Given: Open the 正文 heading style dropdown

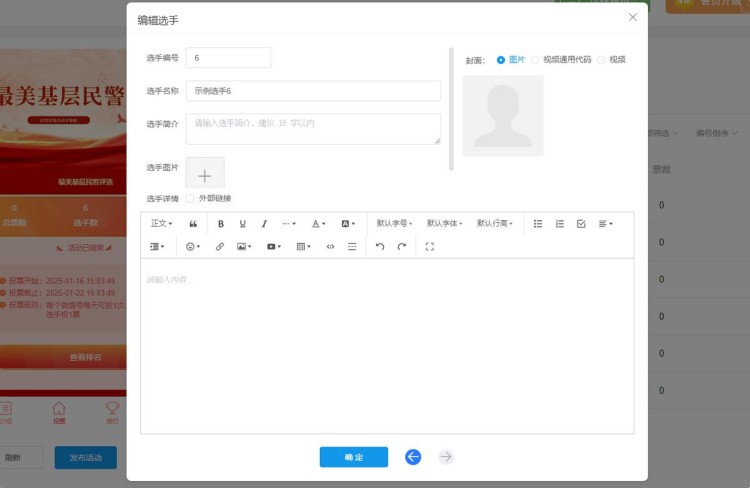Looking at the screenshot, I should point(161,224).
